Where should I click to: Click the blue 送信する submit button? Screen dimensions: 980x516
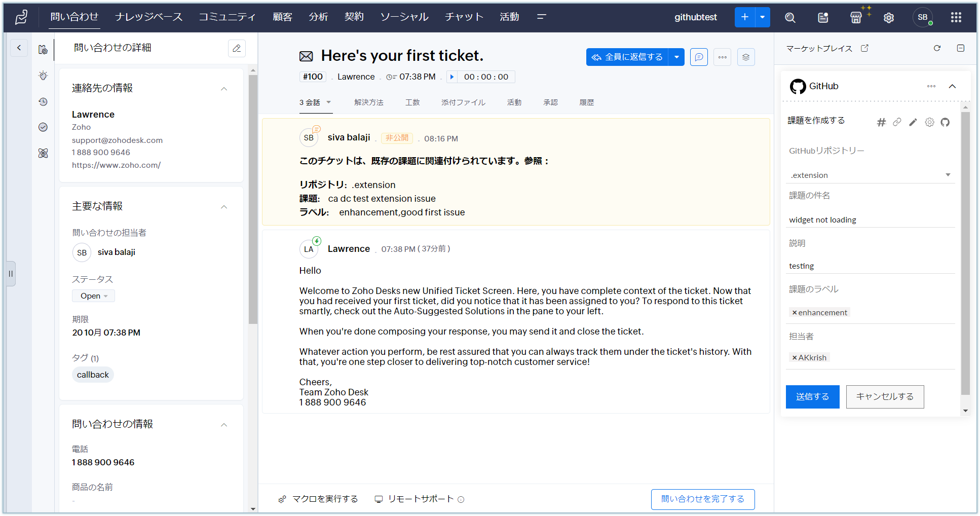(813, 397)
